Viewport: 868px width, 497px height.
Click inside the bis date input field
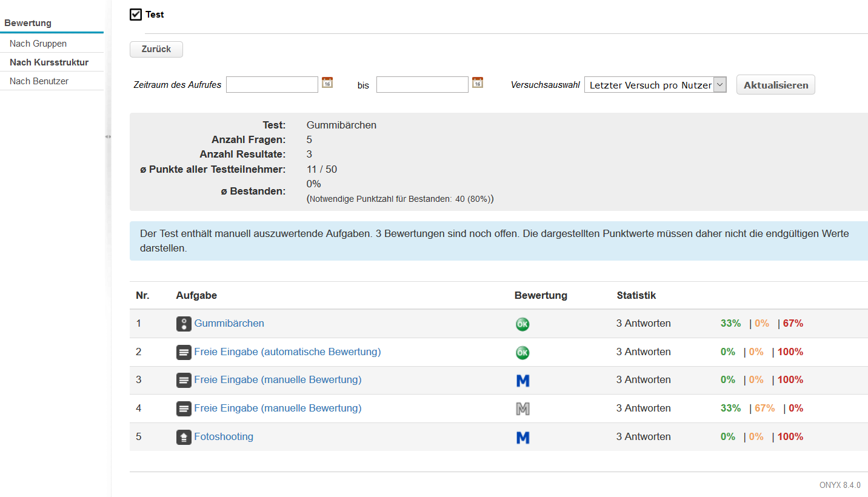pos(422,84)
